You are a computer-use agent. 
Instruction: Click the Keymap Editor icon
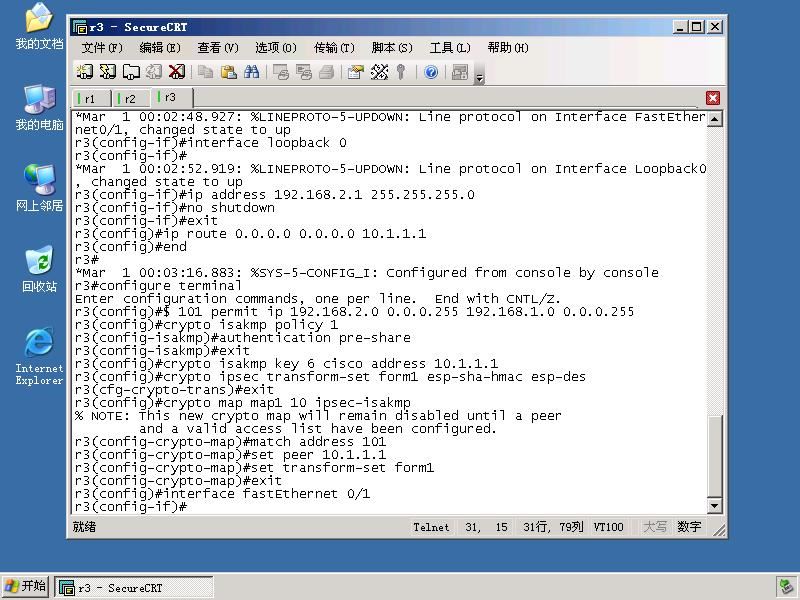click(x=379, y=72)
